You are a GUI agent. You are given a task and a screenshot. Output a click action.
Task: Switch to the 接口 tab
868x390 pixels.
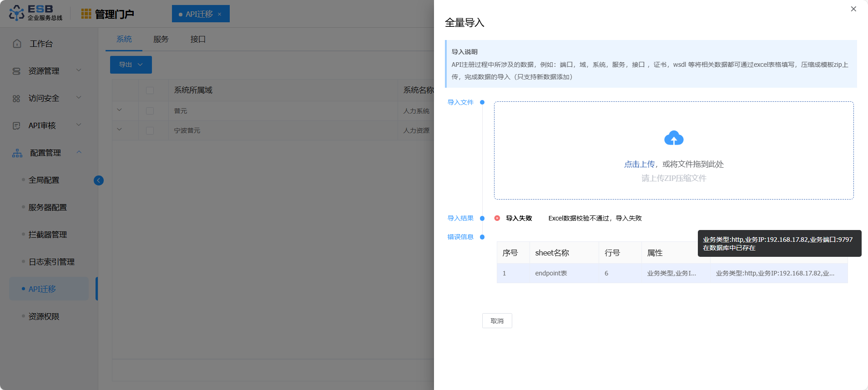tap(198, 40)
